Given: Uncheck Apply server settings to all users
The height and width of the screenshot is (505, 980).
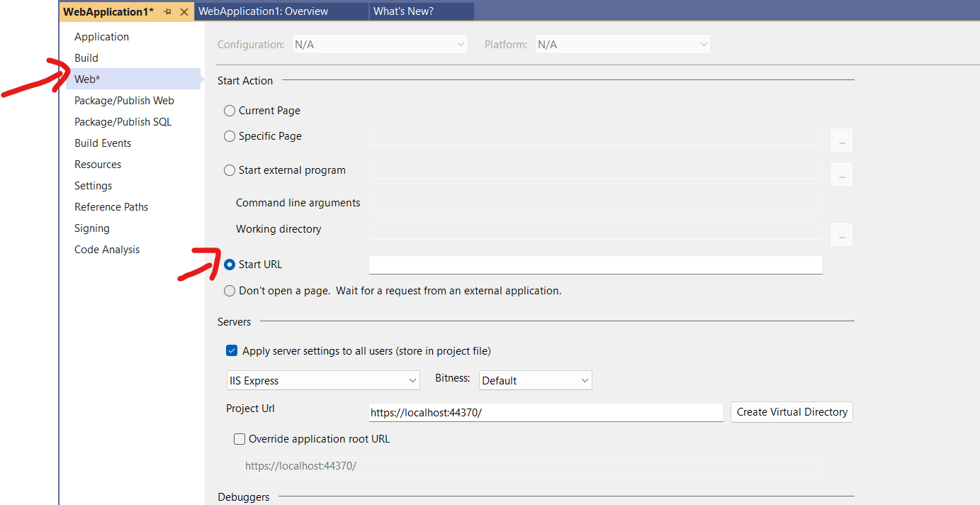Looking at the screenshot, I should (232, 350).
